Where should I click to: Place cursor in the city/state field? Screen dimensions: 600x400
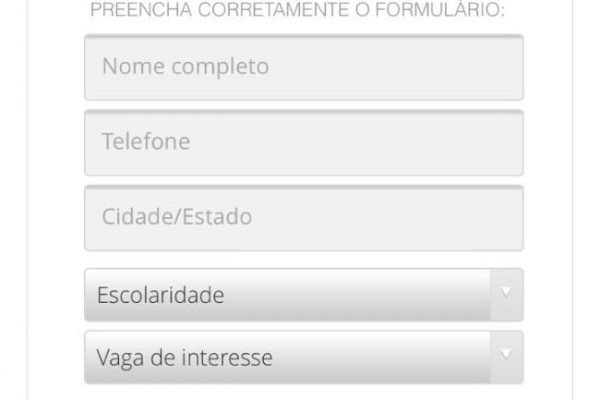[303, 217]
